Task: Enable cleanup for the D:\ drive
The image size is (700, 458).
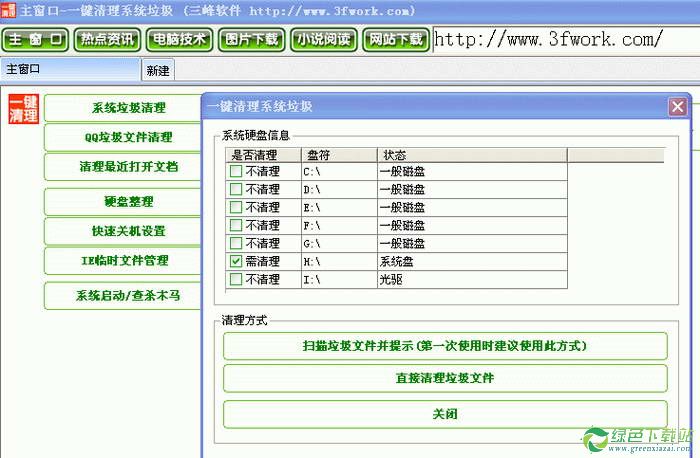Action: (236, 189)
